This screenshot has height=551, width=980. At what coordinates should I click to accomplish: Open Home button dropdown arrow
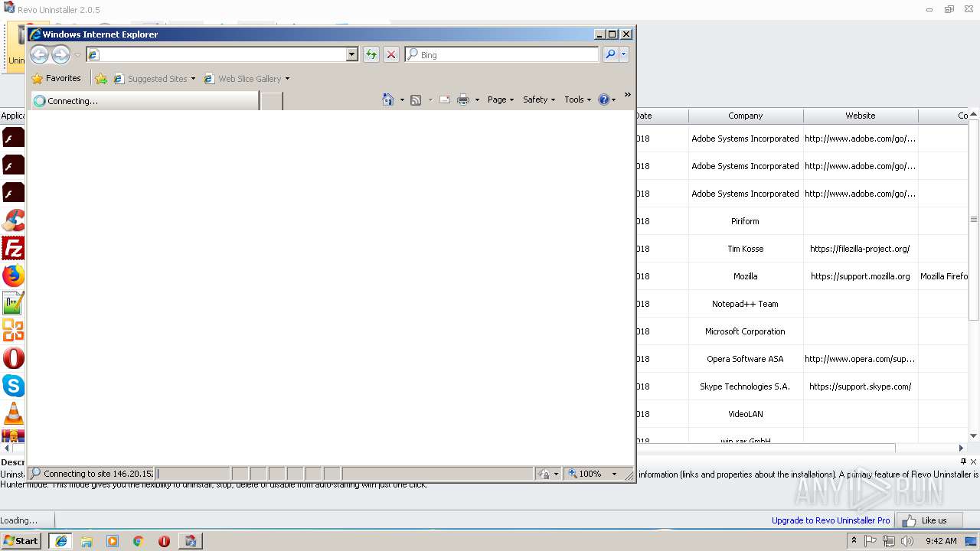(x=402, y=100)
